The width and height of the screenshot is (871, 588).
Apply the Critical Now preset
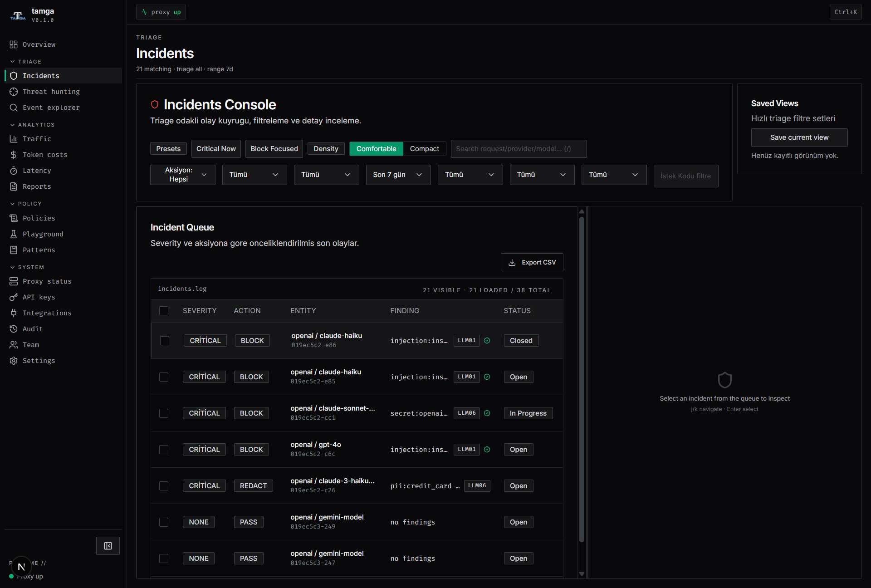(x=216, y=149)
